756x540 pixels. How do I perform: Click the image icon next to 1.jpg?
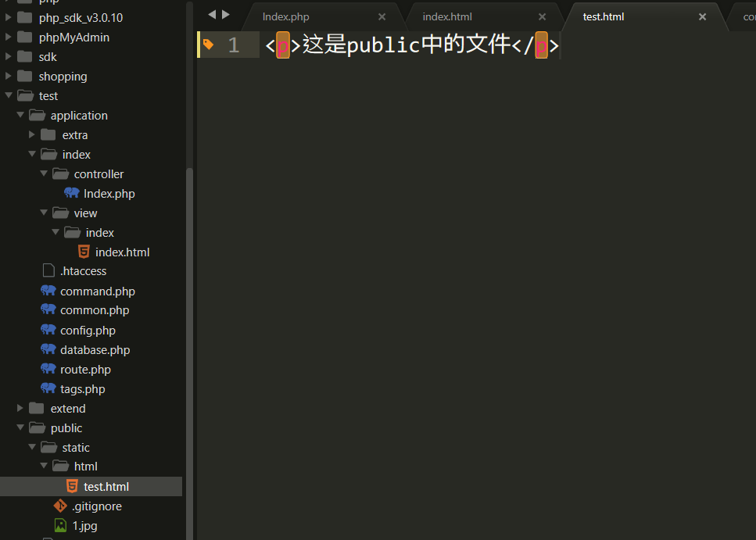60,525
